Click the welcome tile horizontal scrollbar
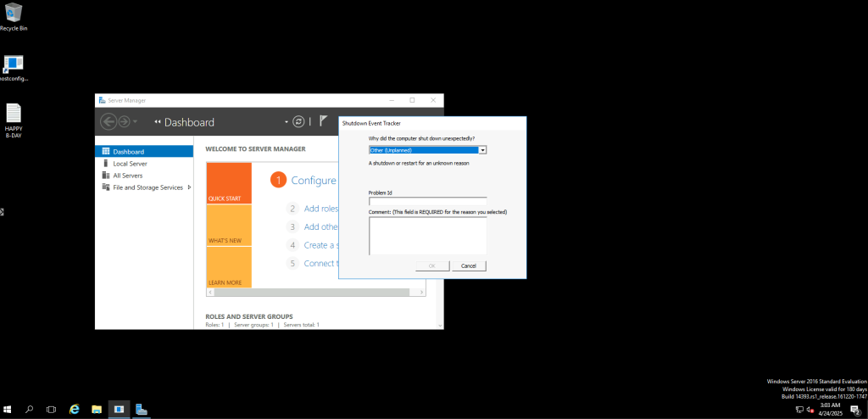This screenshot has height=419, width=868. tap(312, 292)
